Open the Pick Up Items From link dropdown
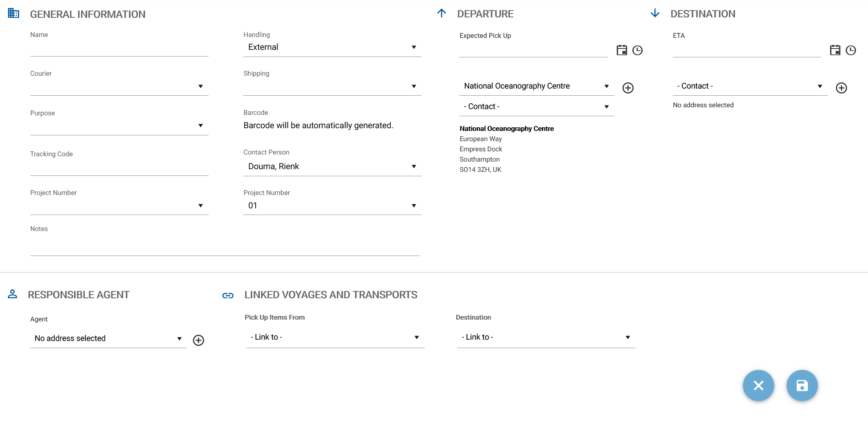Viewport: 868px width, 422px height. [335, 337]
